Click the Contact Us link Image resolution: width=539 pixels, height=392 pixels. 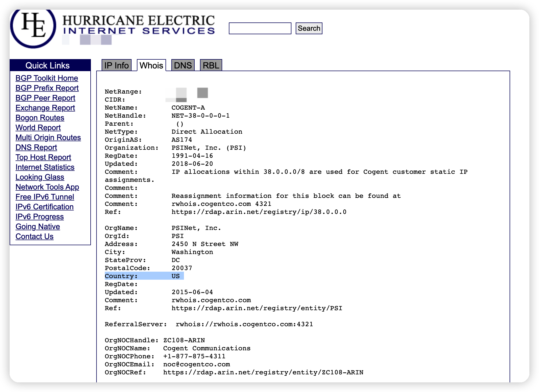coord(34,236)
